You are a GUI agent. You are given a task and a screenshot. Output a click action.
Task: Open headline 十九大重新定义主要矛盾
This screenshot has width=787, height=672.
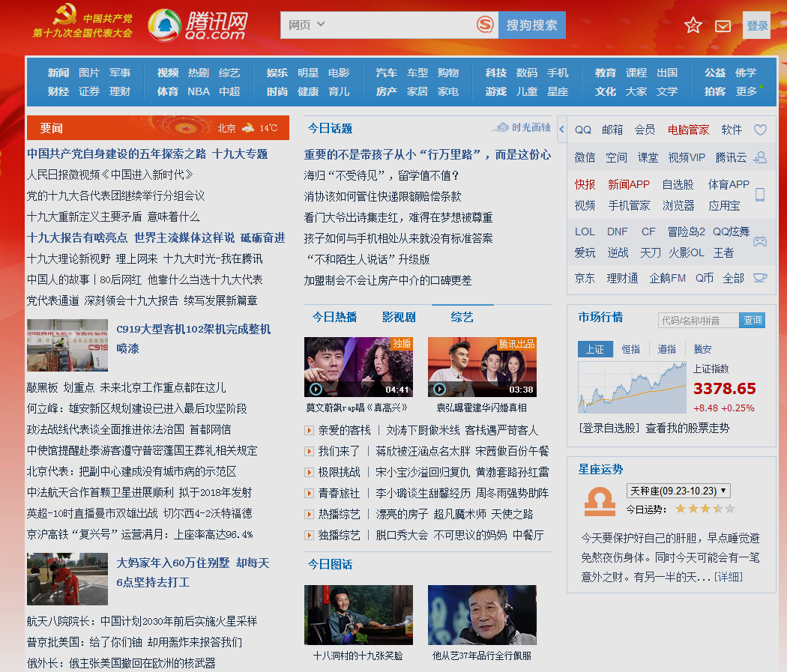point(113,217)
